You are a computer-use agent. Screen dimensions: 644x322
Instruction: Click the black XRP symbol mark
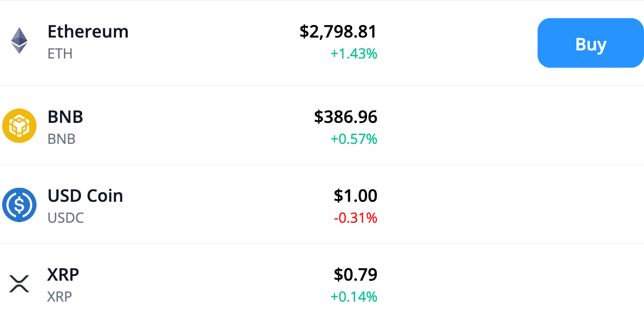[x=18, y=283]
